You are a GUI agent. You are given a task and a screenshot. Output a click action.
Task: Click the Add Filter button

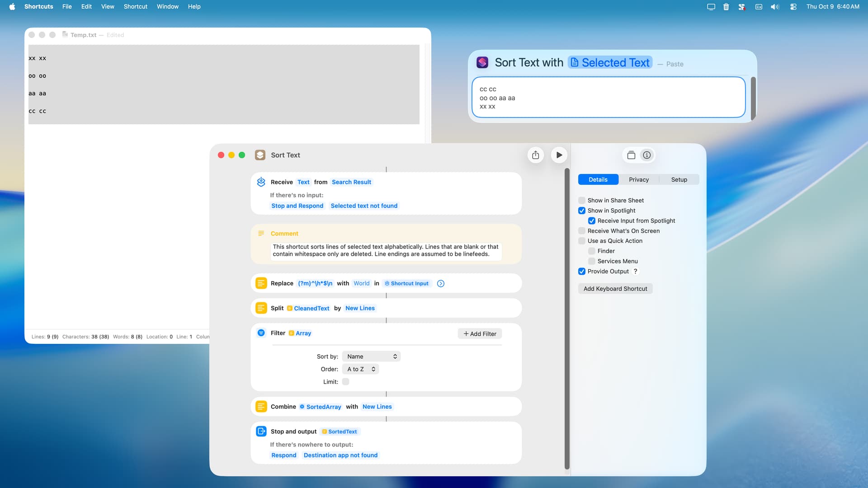[480, 334]
